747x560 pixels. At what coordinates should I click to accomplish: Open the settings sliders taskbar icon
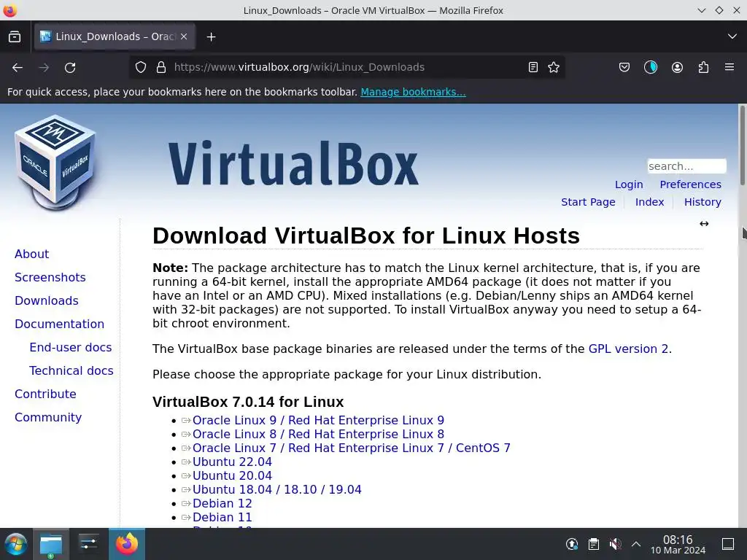88,544
